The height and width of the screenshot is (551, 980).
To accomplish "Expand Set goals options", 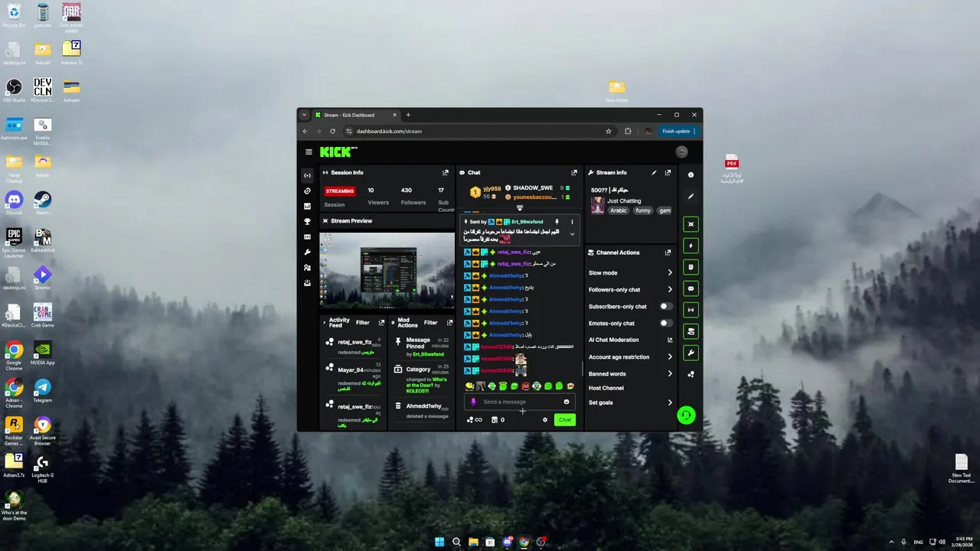I will click(x=670, y=403).
